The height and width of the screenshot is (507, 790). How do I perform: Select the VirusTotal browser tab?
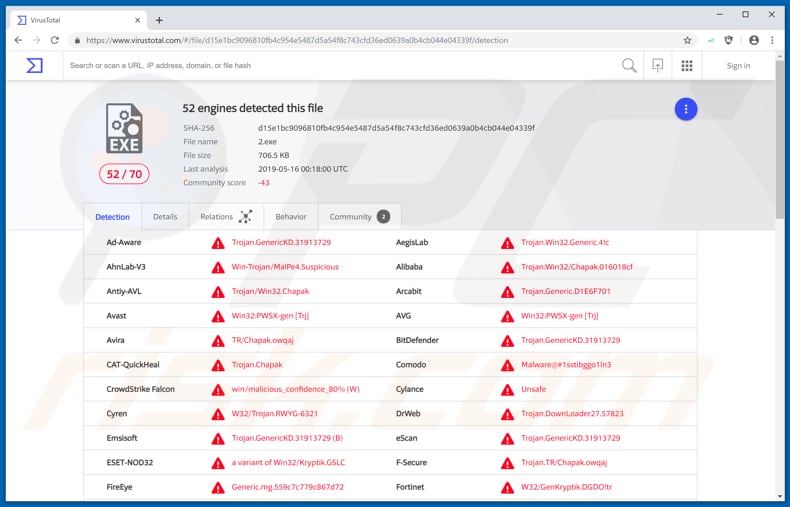(79, 20)
